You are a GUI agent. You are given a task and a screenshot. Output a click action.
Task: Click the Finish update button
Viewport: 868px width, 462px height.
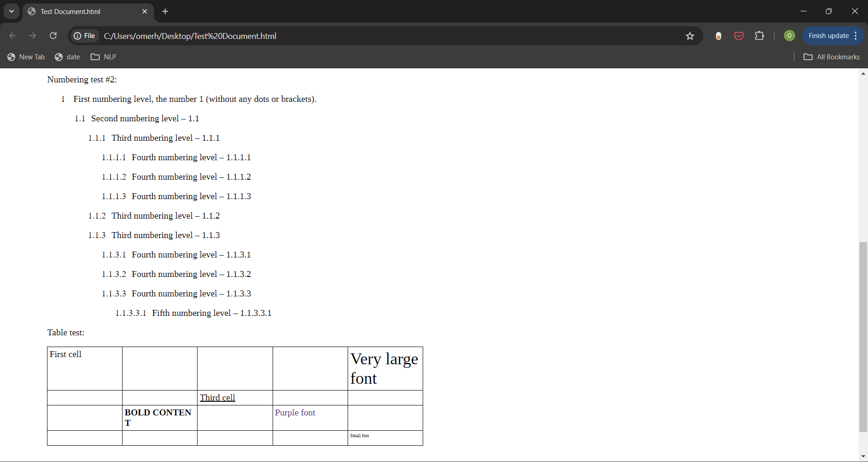[828, 36]
